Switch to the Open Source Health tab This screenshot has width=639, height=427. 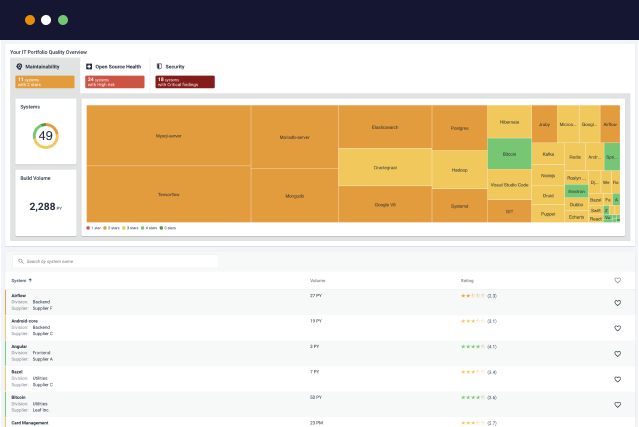[115, 75]
